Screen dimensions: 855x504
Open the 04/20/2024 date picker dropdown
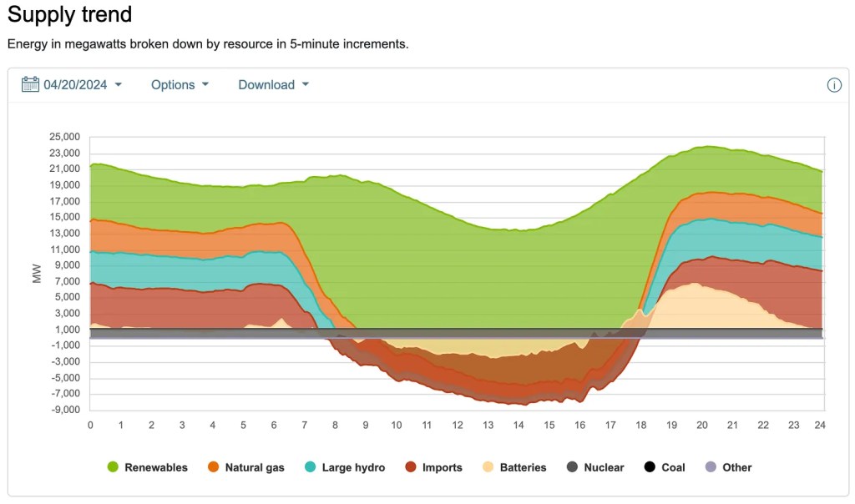tap(82, 84)
